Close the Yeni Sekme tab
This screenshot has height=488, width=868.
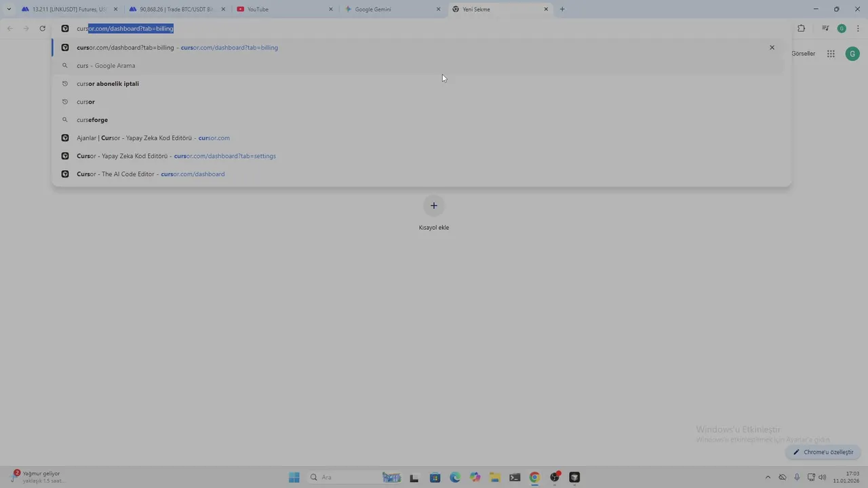(546, 9)
